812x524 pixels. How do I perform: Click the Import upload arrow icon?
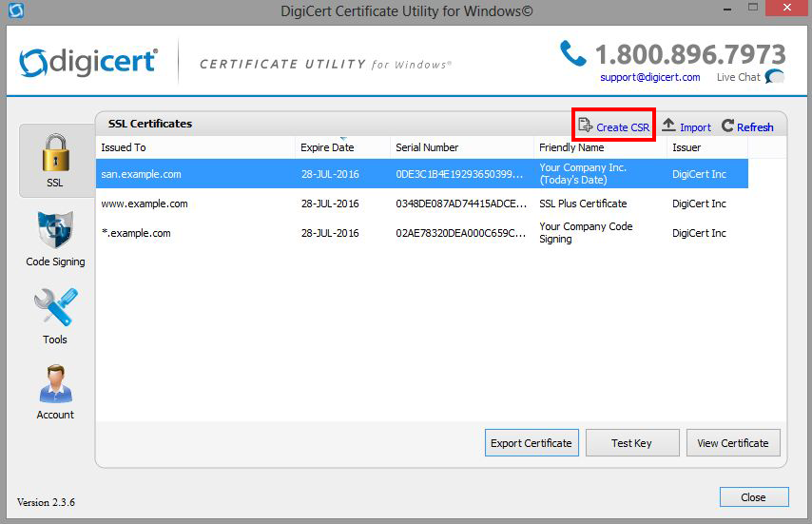pos(668,125)
